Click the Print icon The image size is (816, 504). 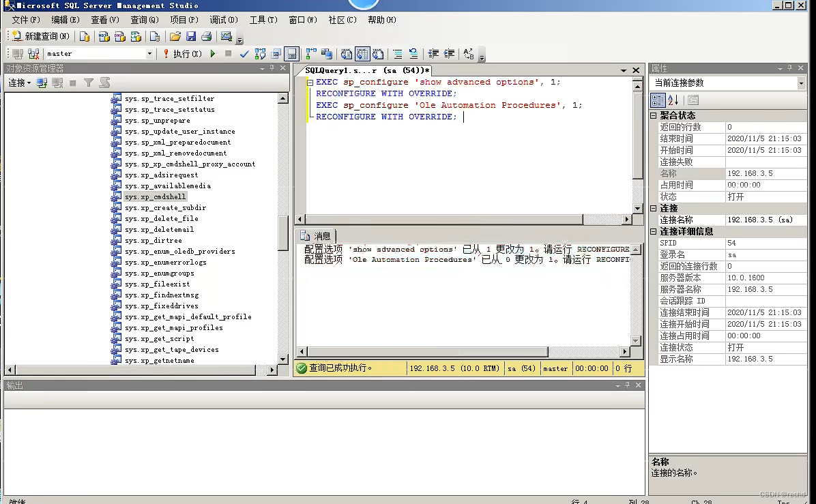pyautogui.click(x=207, y=36)
